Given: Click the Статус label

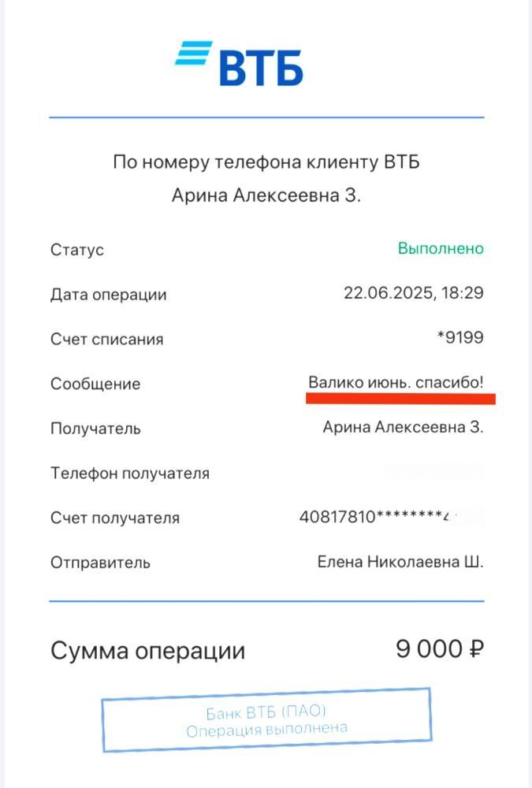Looking at the screenshot, I should 77,250.
